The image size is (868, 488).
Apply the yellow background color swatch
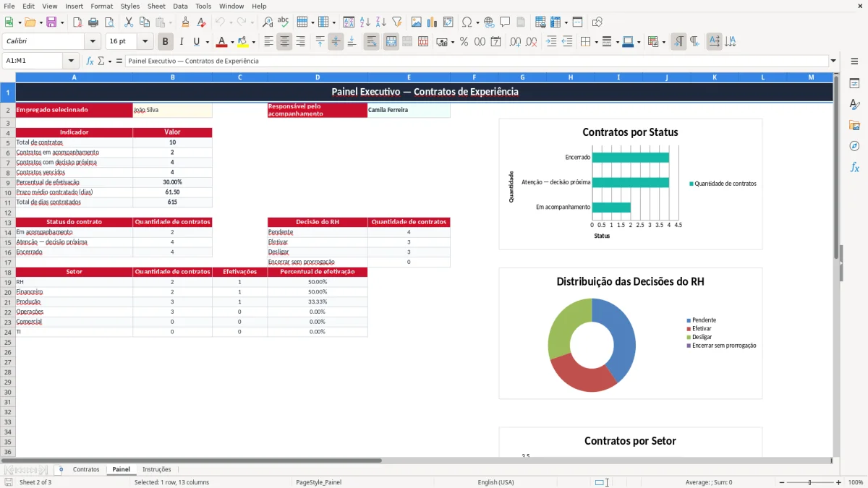tap(243, 42)
